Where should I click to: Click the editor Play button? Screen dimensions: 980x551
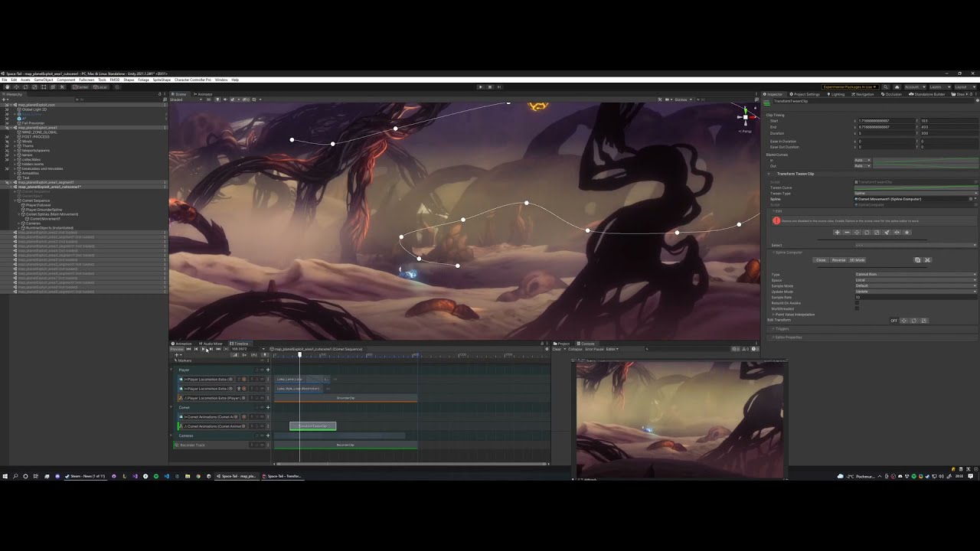coord(481,86)
